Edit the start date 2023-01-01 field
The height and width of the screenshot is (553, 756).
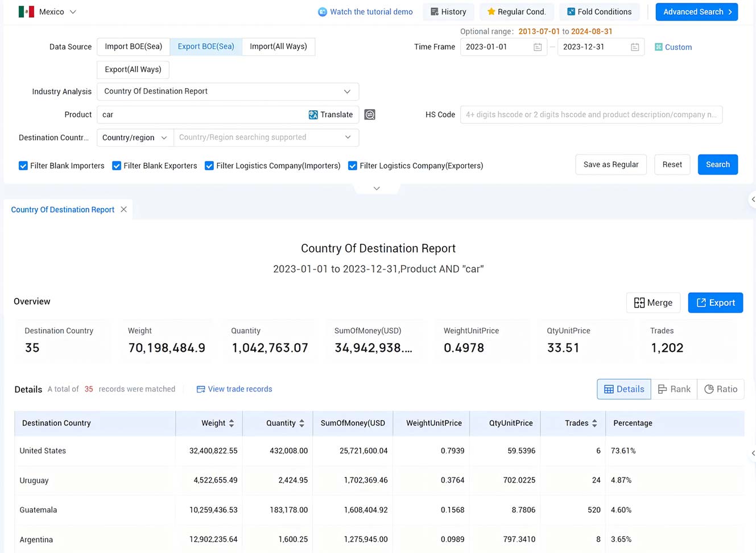tap(503, 47)
